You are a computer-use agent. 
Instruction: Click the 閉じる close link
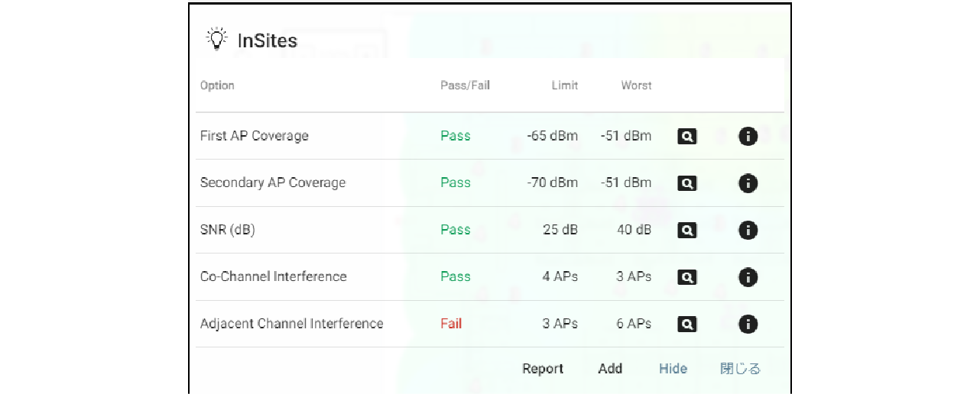click(740, 369)
